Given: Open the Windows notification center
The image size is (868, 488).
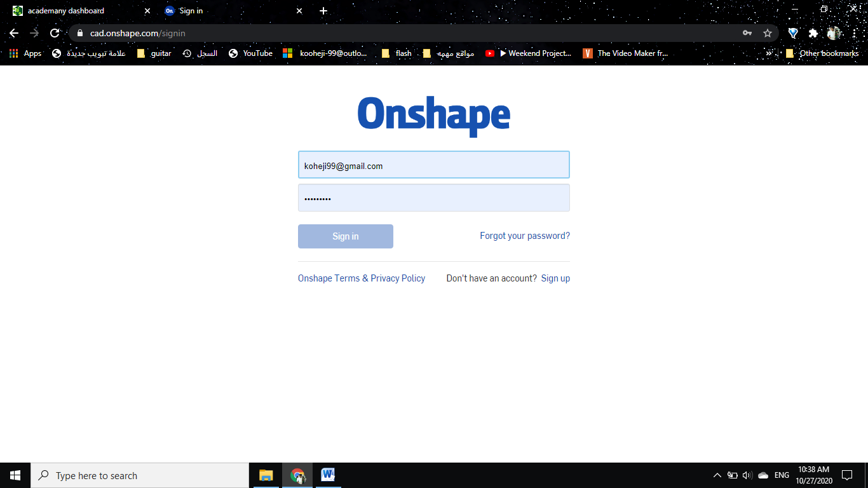Looking at the screenshot, I should (847, 475).
